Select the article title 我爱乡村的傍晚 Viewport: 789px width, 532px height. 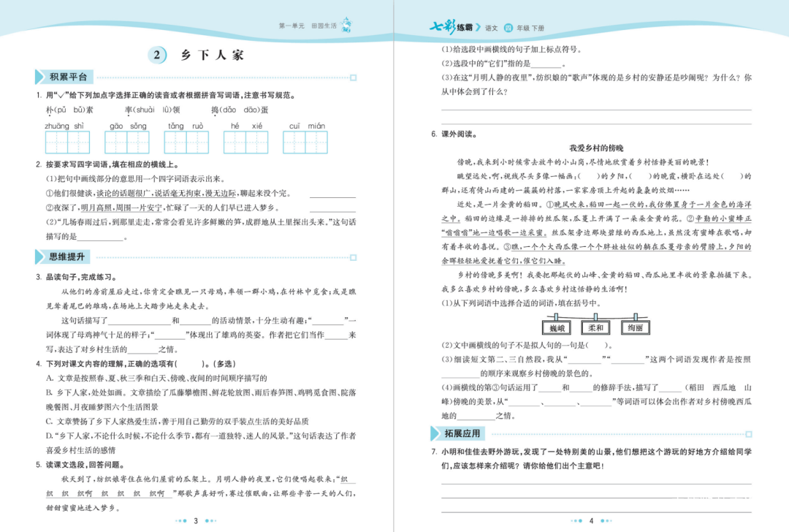point(596,148)
